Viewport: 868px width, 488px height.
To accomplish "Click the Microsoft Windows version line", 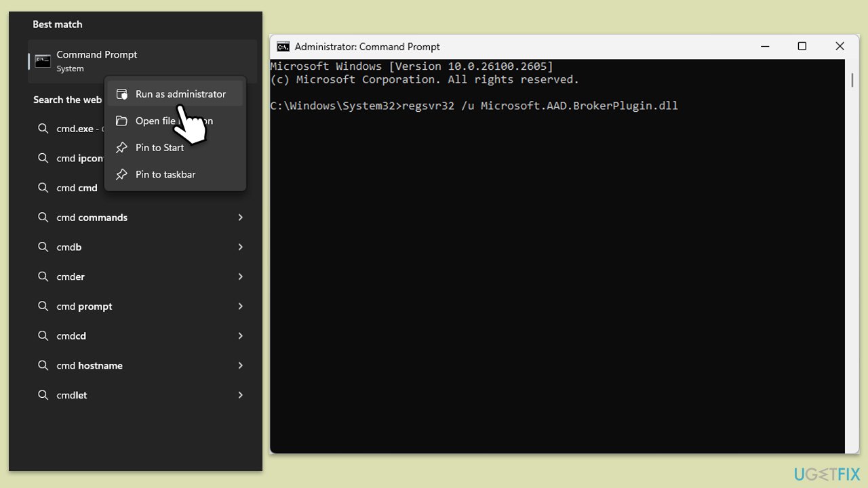I will (412, 66).
